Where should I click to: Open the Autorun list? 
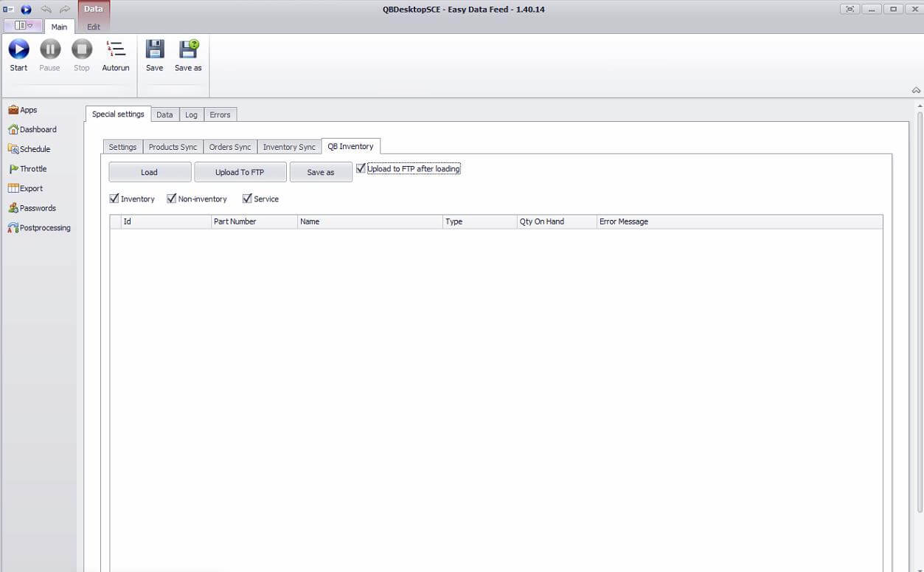[116, 56]
